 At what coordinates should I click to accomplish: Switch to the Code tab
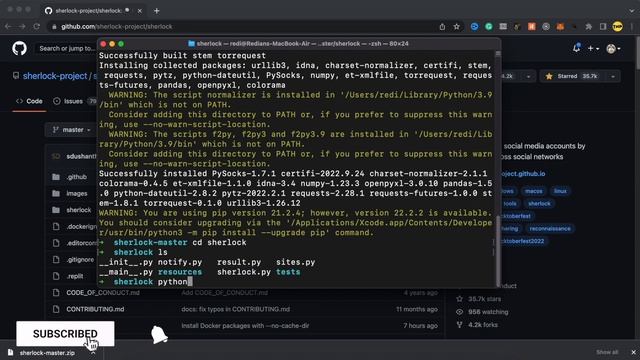coord(29,101)
